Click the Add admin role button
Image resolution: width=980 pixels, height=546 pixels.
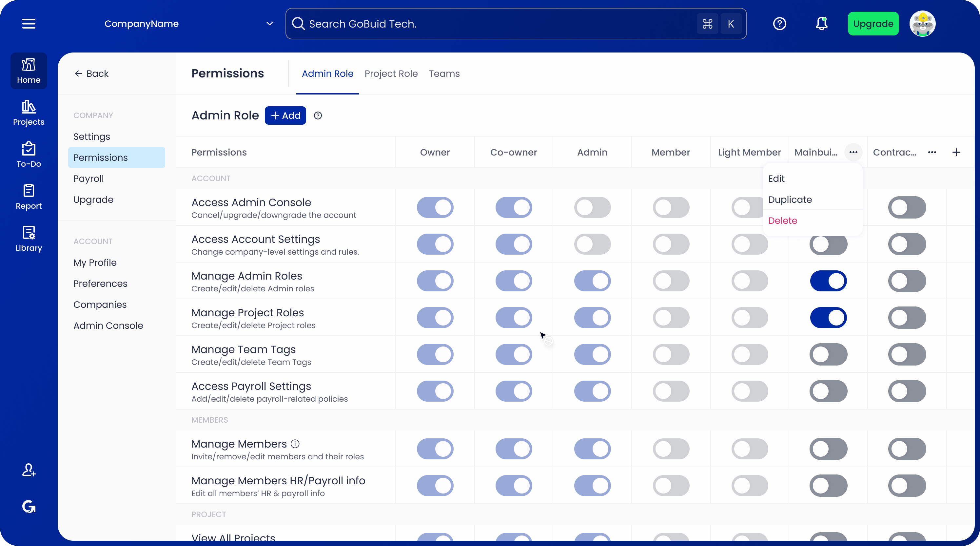click(285, 115)
